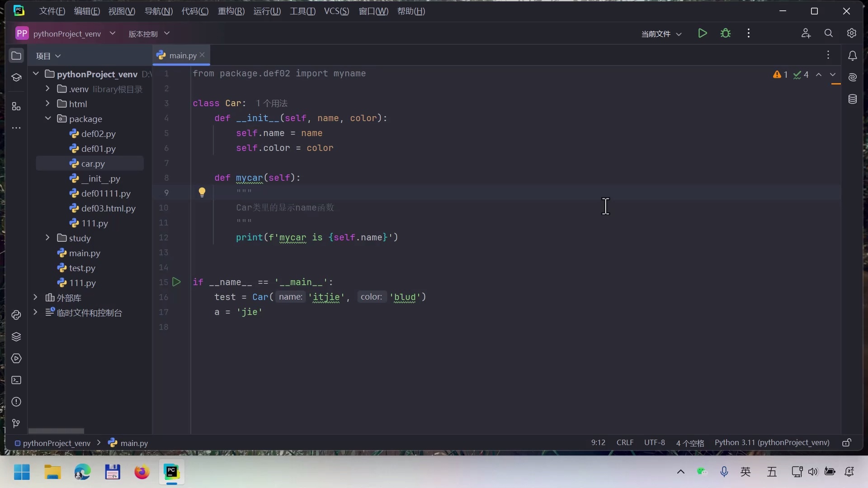Toggle the Python Console tool window
This screenshot has width=868, height=488.
click(x=16, y=315)
